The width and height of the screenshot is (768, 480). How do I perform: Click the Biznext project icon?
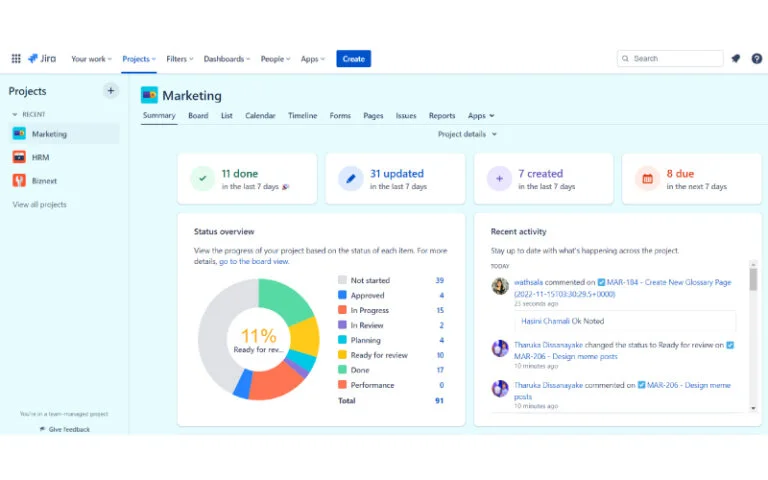point(19,180)
